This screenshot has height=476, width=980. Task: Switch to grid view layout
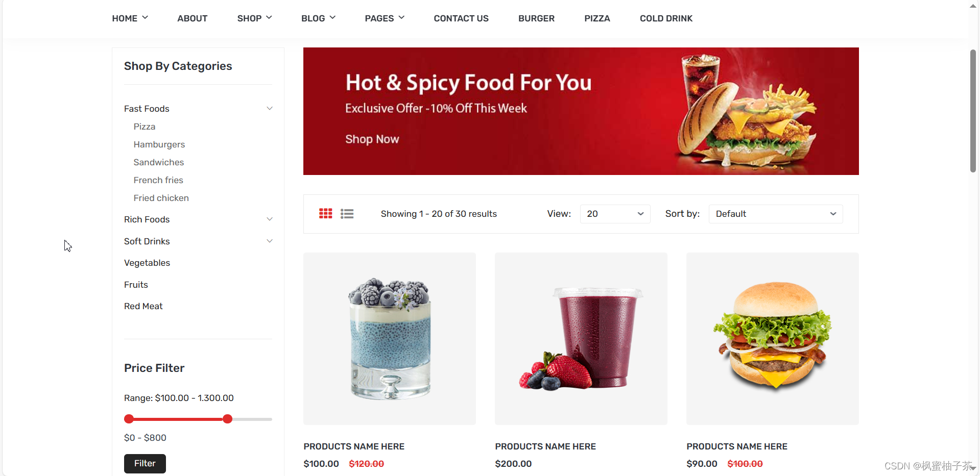(325, 214)
